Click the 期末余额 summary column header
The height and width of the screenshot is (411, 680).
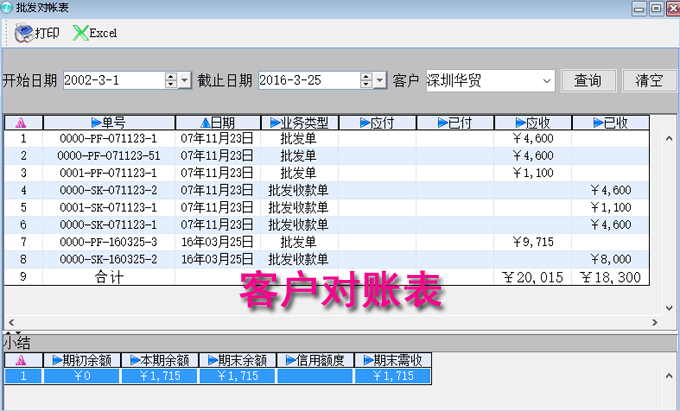click(237, 360)
